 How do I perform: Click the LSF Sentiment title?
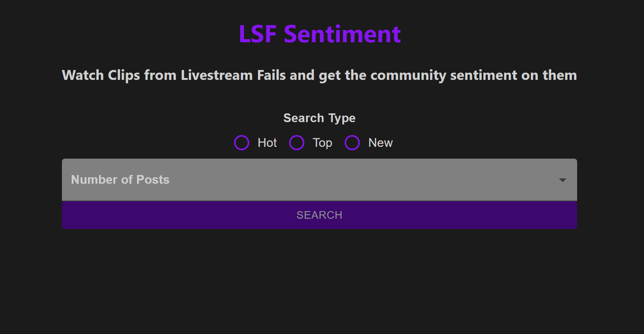[320, 33]
